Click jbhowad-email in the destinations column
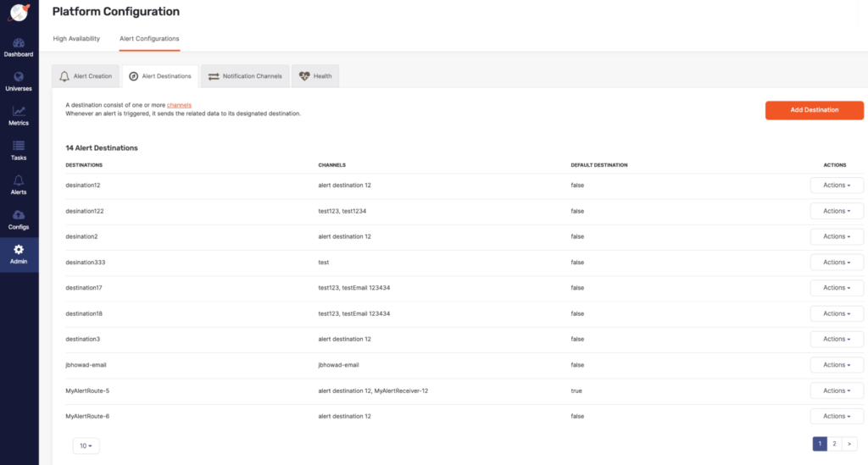Image resolution: width=868 pixels, height=465 pixels. click(x=86, y=365)
